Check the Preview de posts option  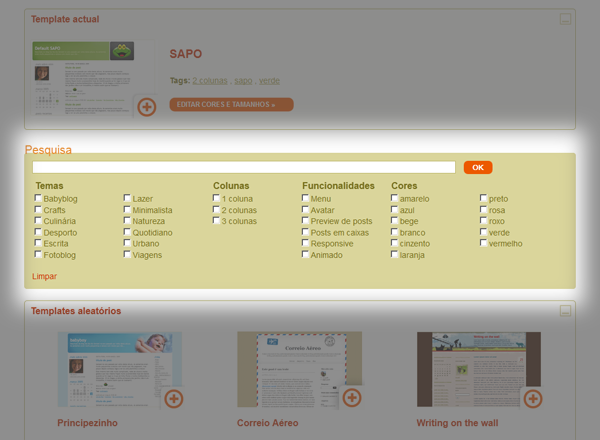(x=306, y=221)
